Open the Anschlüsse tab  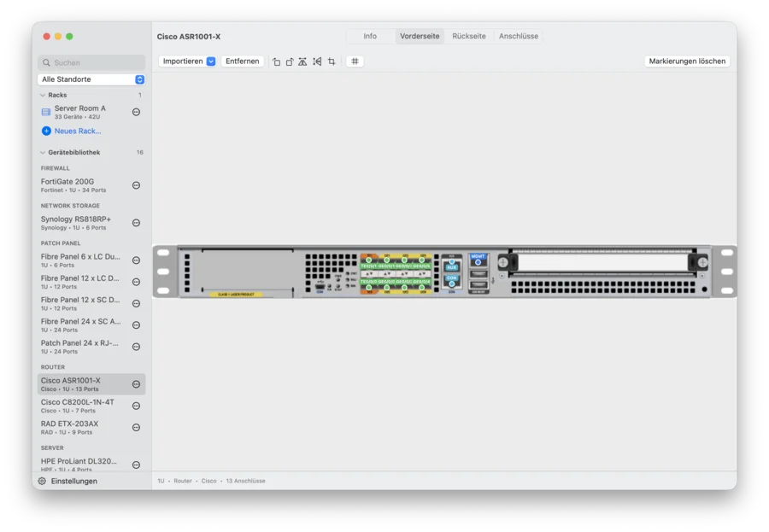[519, 36]
